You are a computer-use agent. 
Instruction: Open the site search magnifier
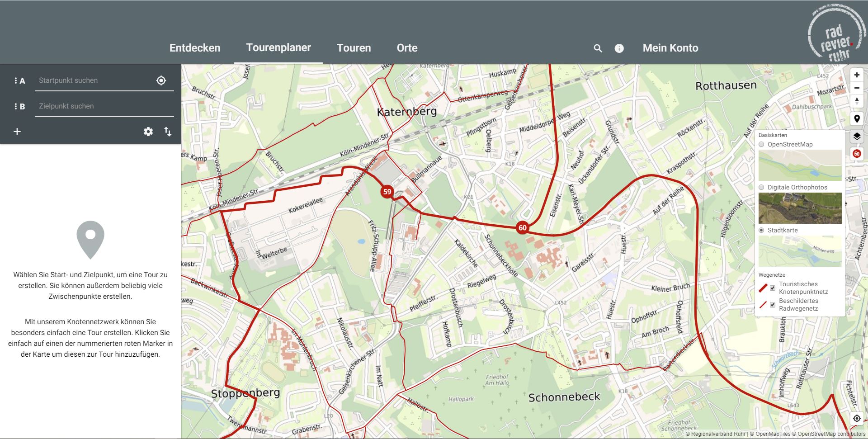[x=598, y=48]
